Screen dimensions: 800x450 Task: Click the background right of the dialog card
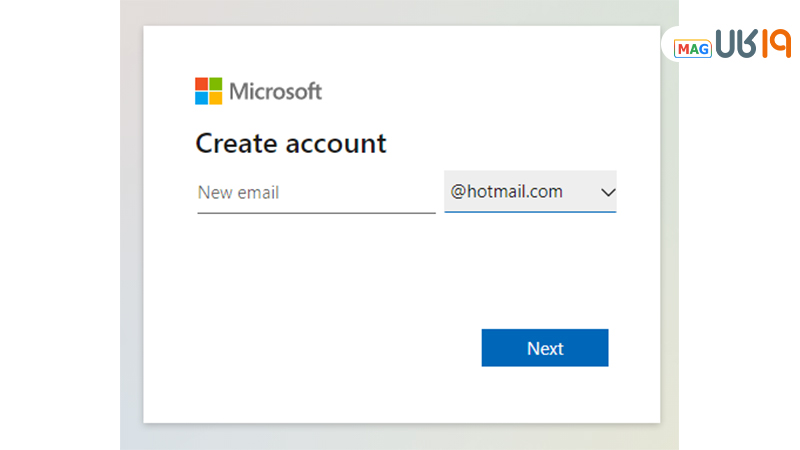669,250
